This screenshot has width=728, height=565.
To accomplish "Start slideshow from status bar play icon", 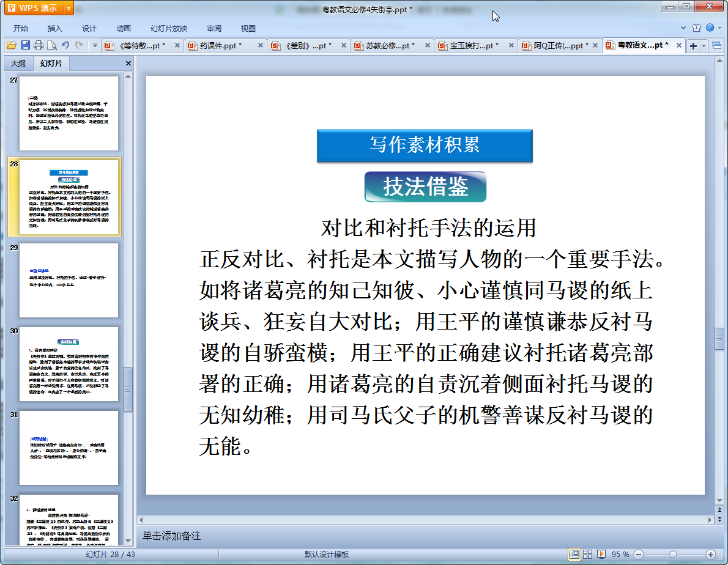I will [x=601, y=555].
